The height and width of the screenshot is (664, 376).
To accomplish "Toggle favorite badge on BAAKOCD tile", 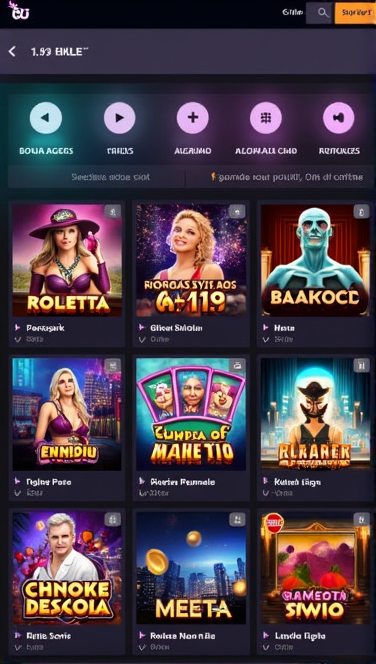I will [x=361, y=212].
